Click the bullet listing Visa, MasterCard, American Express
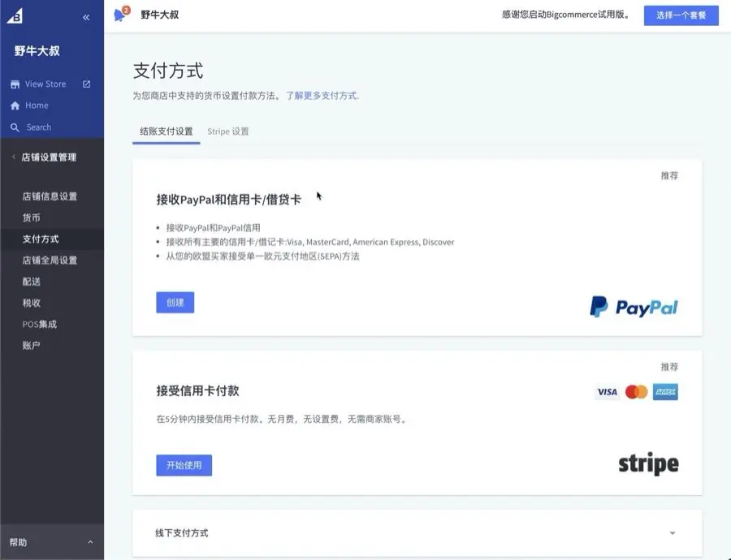Image resolution: width=731 pixels, height=560 pixels. 310,243
